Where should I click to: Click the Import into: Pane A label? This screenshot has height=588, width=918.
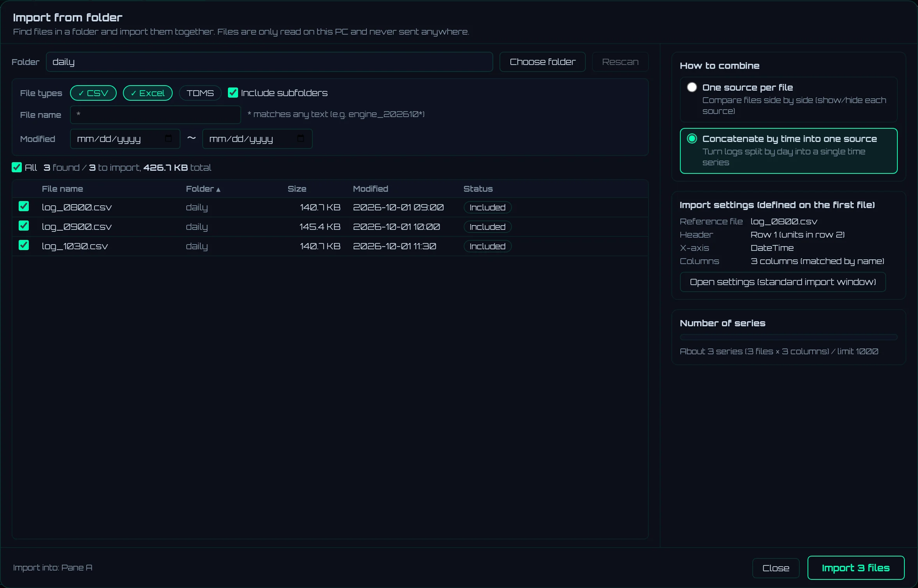53,568
